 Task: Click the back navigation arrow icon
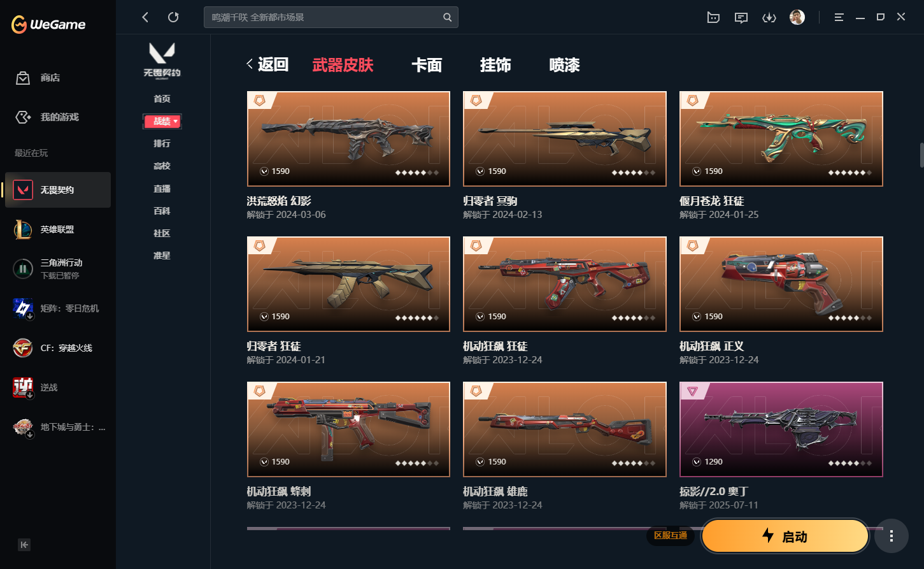pos(145,17)
